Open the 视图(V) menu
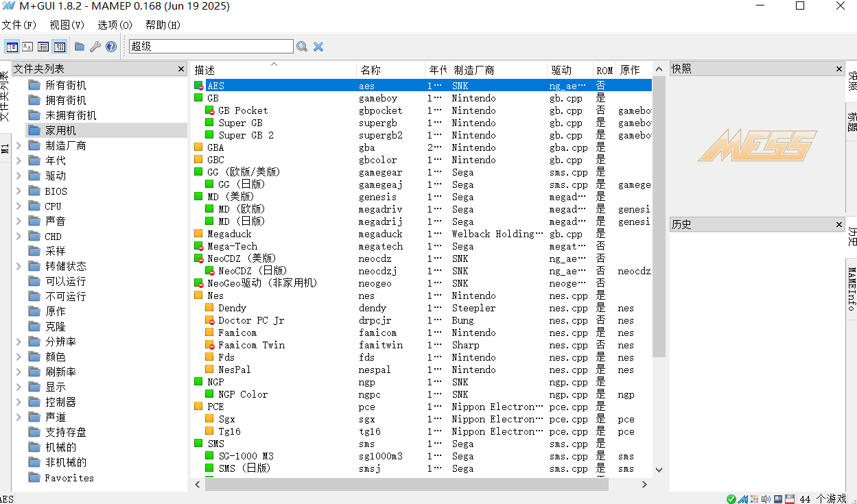Screen dimensions: 857x504 pyautogui.click(x=67, y=25)
